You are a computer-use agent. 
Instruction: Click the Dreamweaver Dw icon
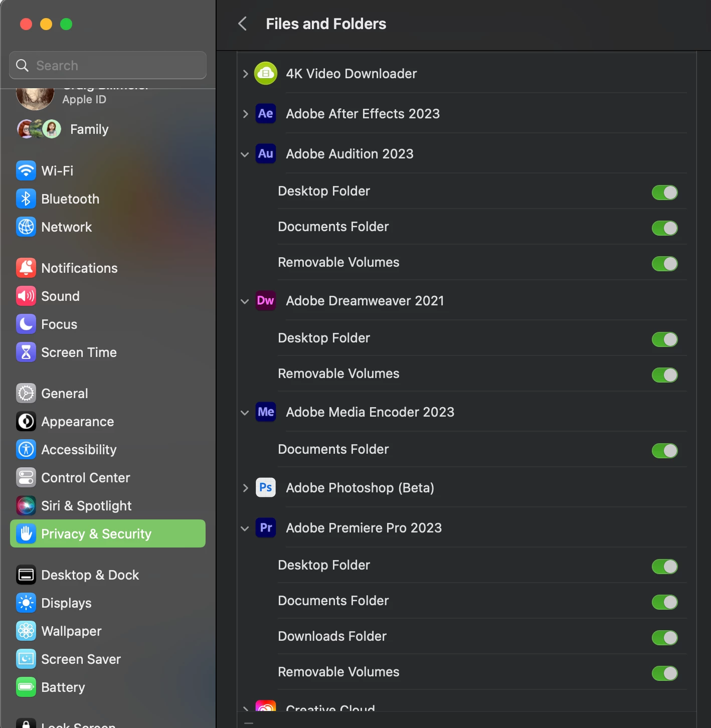(266, 300)
